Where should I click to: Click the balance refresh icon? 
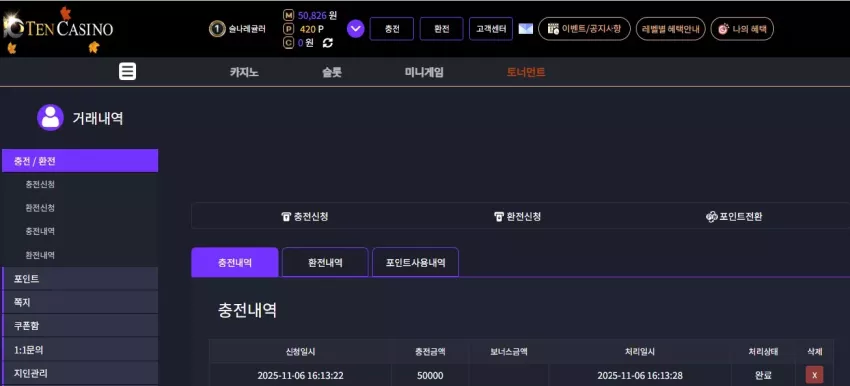327,42
